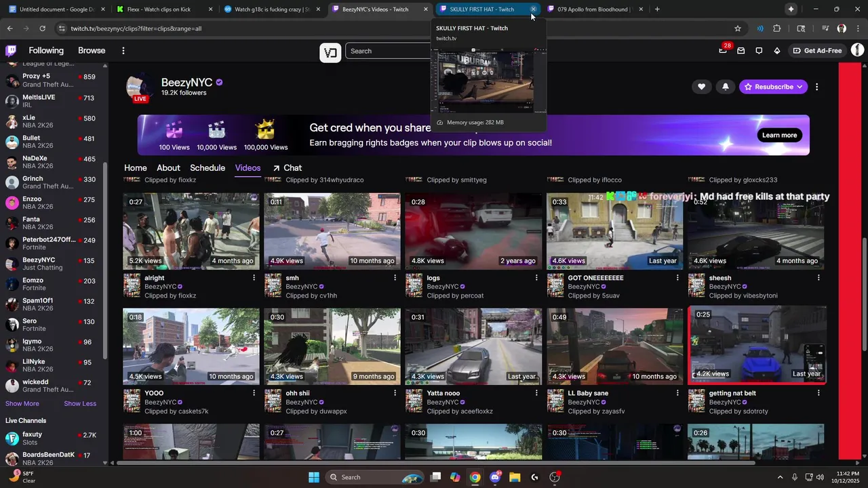
Task: Open the user profile avatar menu
Action: tap(857, 50)
